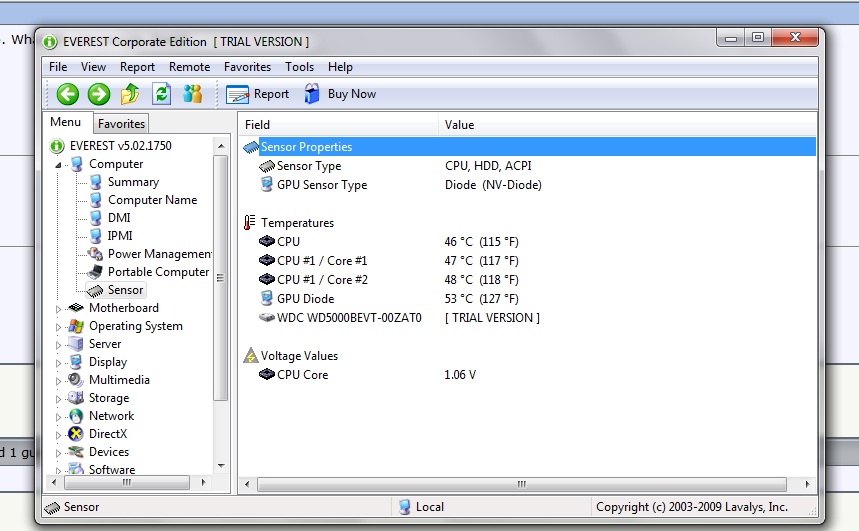Go forward with the green right arrow

coord(99,94)
